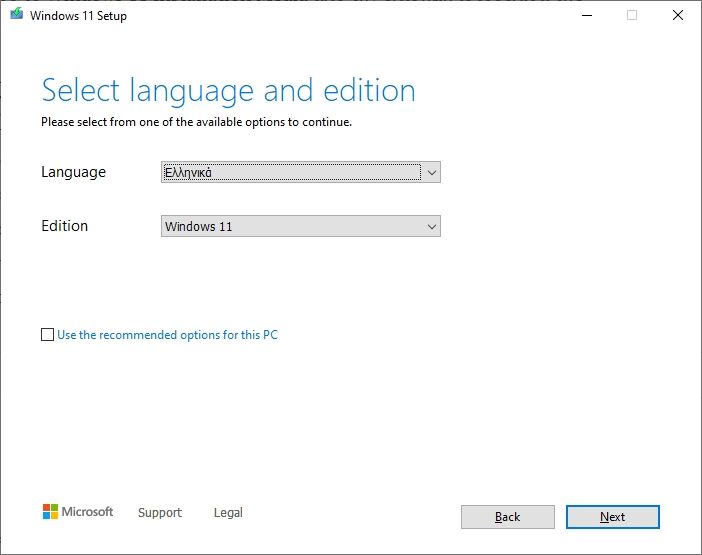Expand the Language dropdown arrow
Viewport: 702px width, 555px height.
[x=431, y=172]
